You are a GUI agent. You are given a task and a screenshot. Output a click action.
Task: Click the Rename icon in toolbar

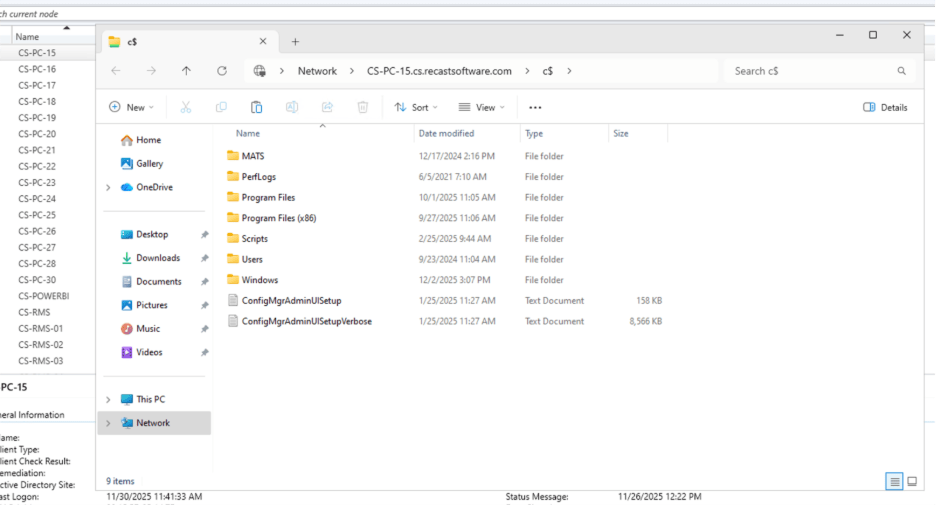(x=292, y=107)
